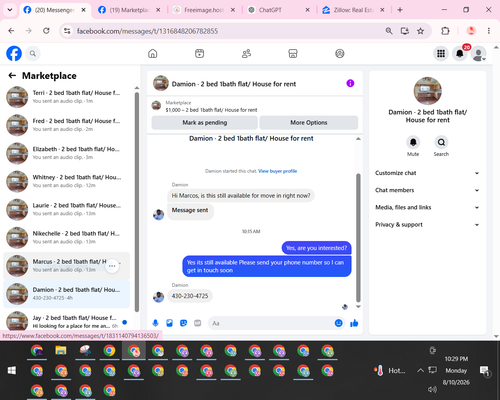
Task: Open Terri conversation in chat list
Action: [67, 97]
